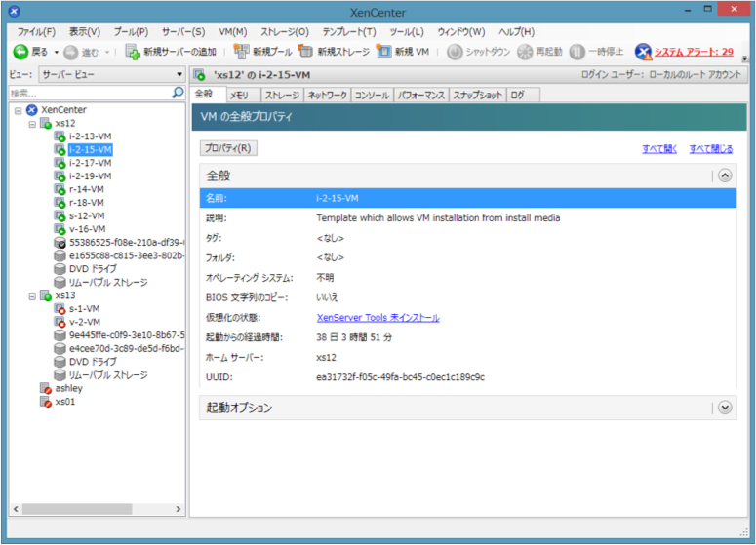Open the VM(M) menu
This screenshot has width=756, height=545.
(232, 32)
